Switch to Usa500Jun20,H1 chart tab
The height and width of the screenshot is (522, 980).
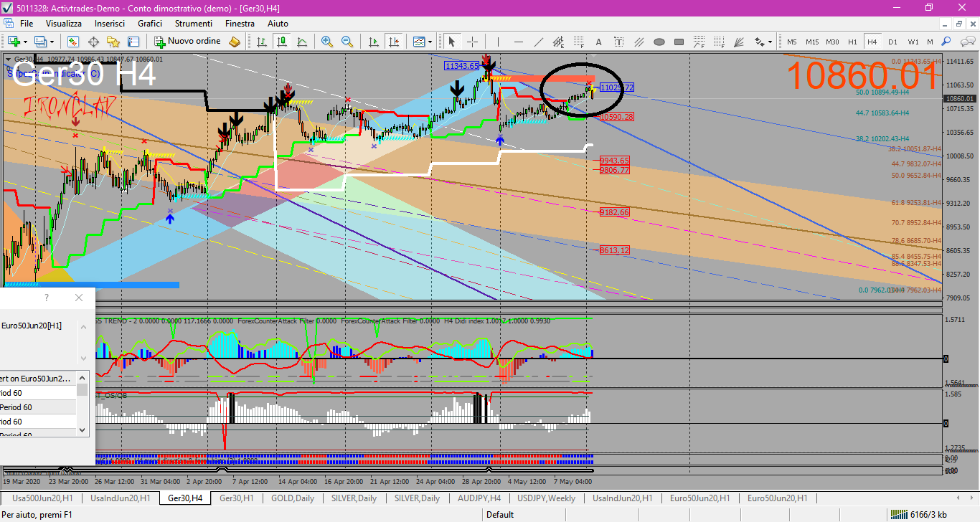[x=42, y=498]
